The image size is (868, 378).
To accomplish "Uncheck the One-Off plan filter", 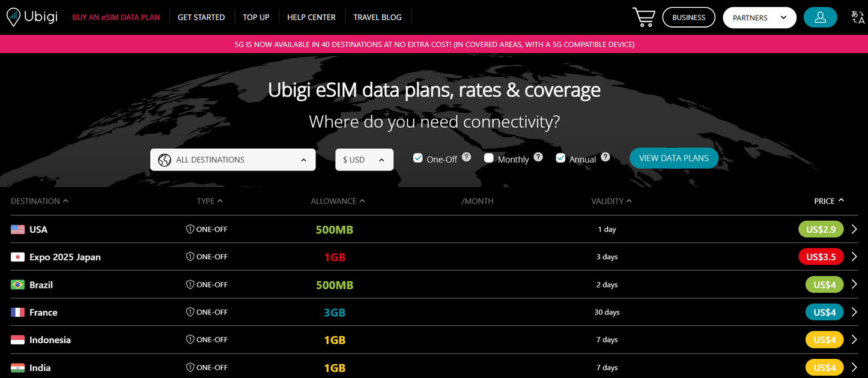I will pyautogui.click(x=417, y=158).
